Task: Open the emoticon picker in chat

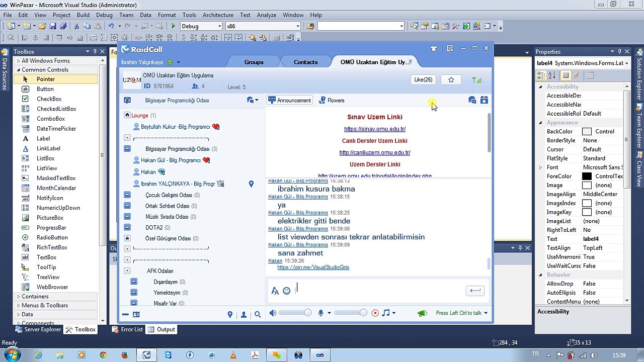Action: 286,291
